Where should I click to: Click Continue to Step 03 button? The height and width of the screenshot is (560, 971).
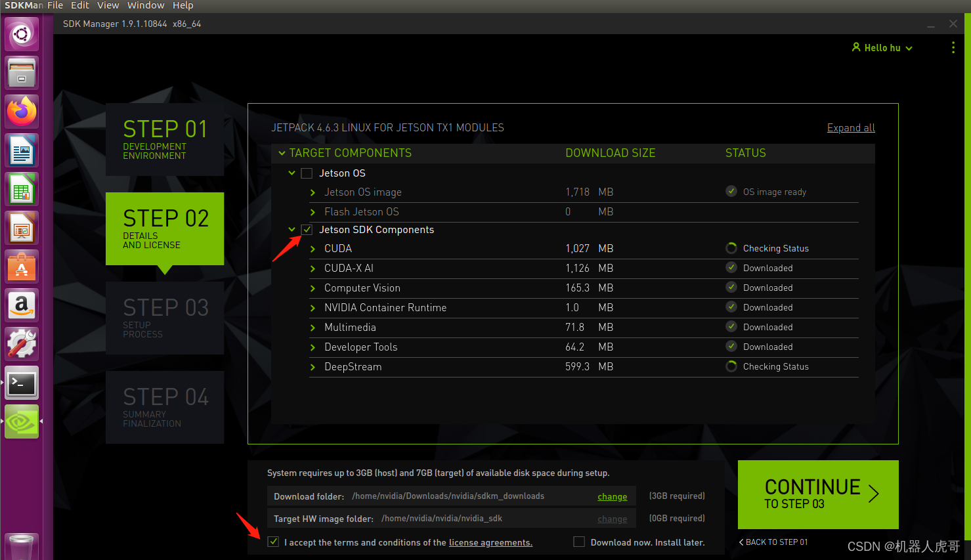818,494
